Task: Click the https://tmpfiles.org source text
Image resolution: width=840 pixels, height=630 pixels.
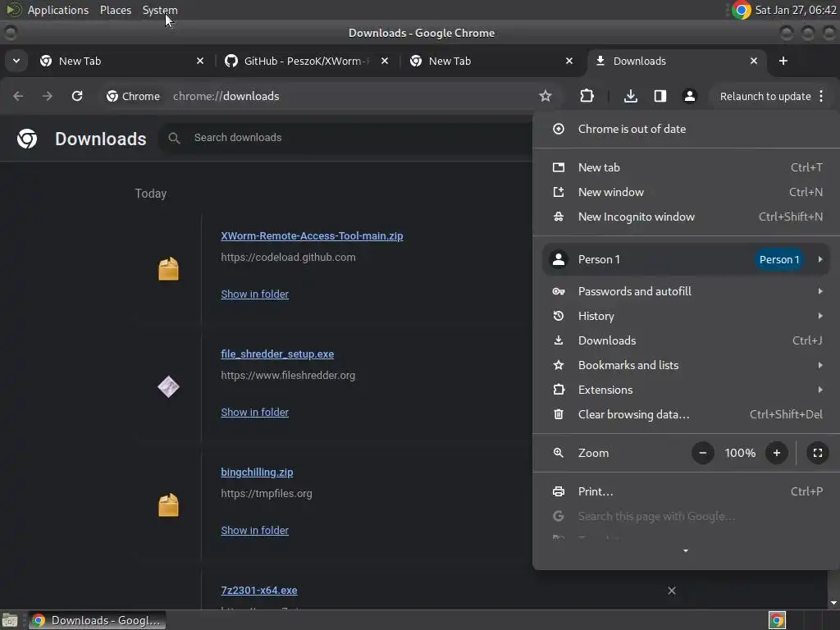Action: (267, 493)
